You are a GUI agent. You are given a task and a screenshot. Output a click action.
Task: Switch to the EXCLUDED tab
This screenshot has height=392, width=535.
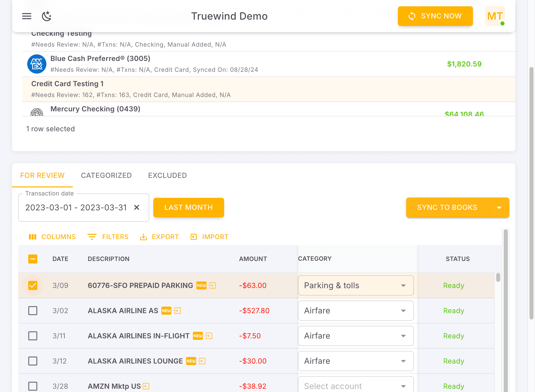(167, 175)
